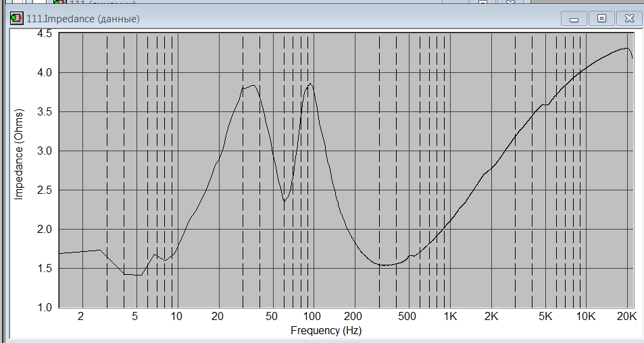644x343 pixels.
Task: Click the '2K' frequency axis label
Action: (491, 317)
